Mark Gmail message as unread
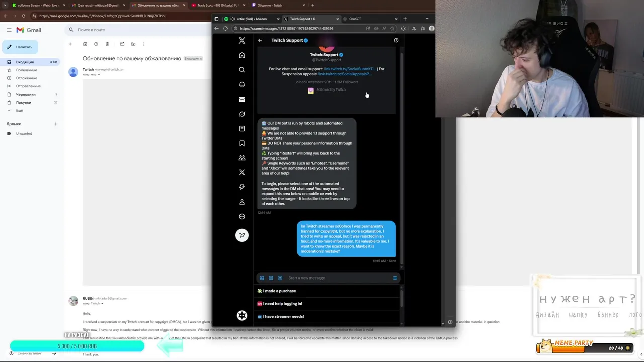 coord(122,44)
